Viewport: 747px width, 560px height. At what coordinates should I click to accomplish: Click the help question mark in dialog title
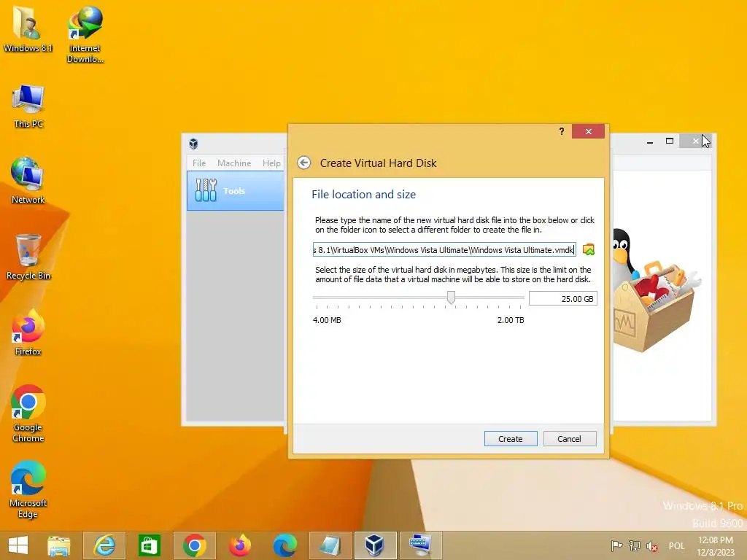(x=562, y=131)
